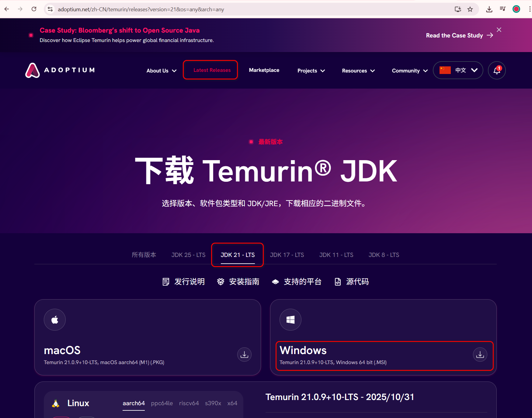The image size is (532, 418).
Task: Expand the Projects dropdown
Action: (x=311, y=71)
